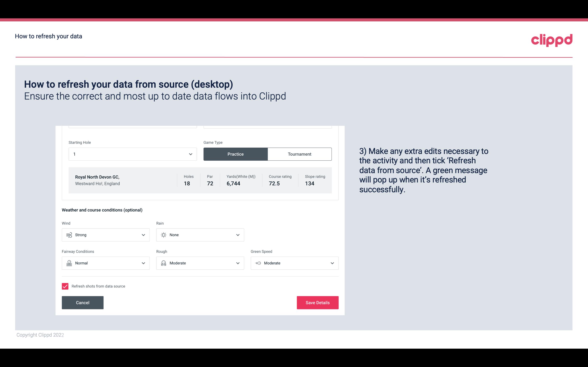Click the rough condition icon

click(x=163, y=263)
